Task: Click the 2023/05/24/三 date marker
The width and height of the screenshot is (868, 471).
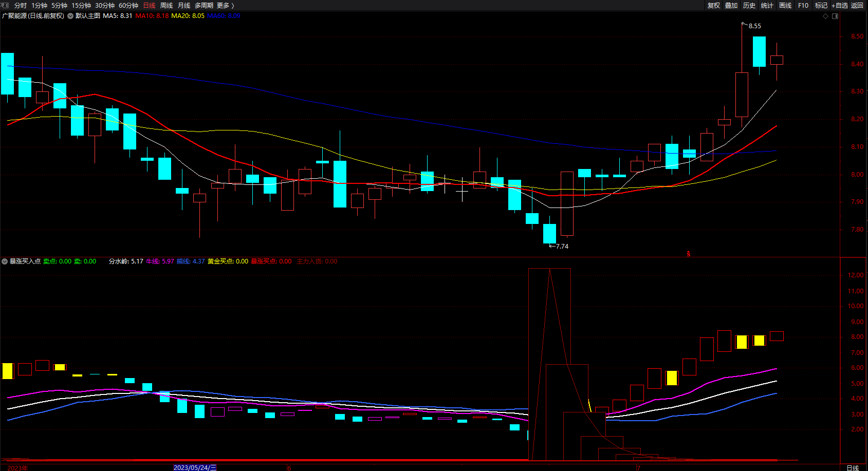Action: (195, 467)
